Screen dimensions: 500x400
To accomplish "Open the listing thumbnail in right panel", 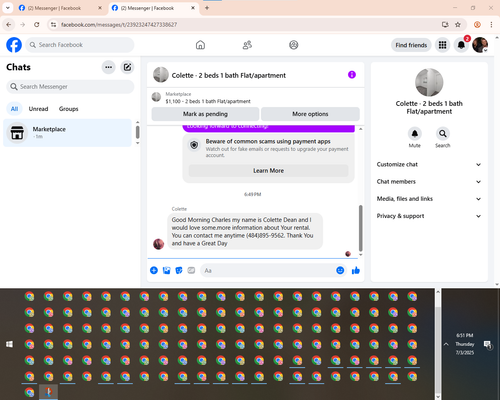I will (x=429, y=82).
